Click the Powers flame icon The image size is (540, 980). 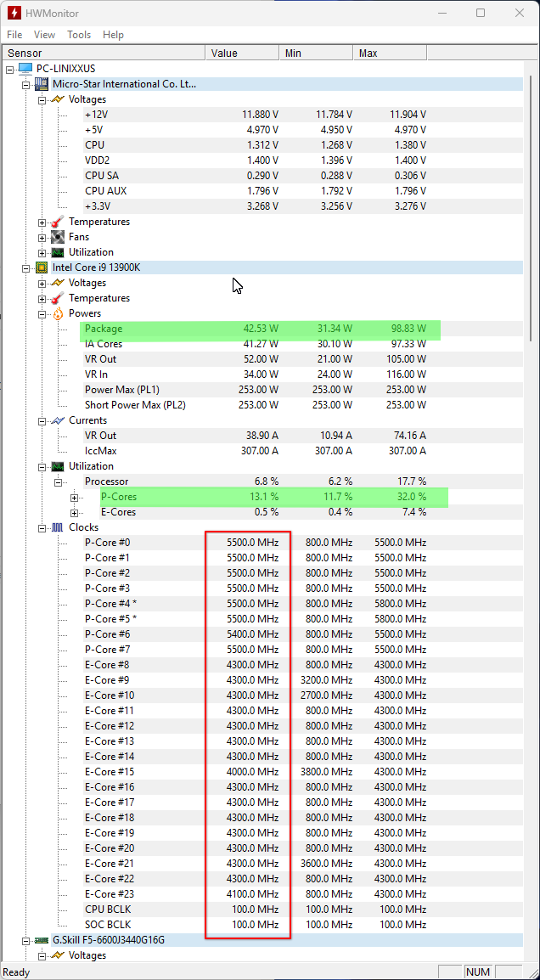[x=58, y=313]
